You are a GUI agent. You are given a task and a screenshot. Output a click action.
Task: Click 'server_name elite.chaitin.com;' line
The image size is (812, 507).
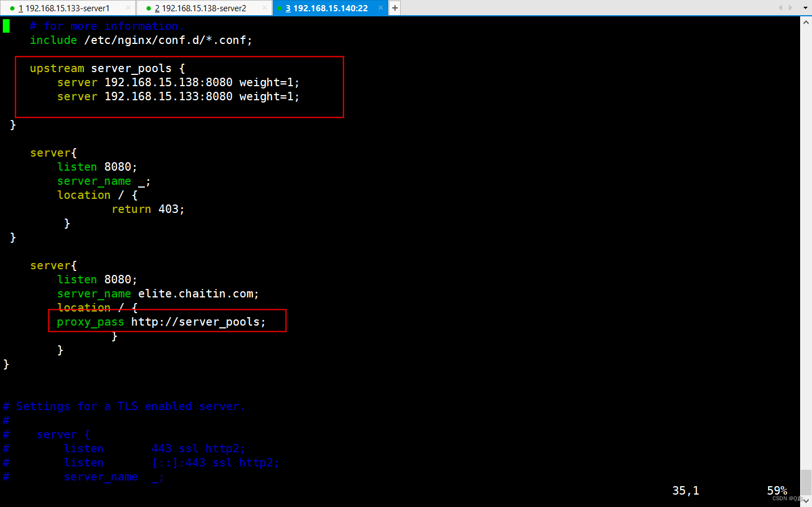[158, 293]
